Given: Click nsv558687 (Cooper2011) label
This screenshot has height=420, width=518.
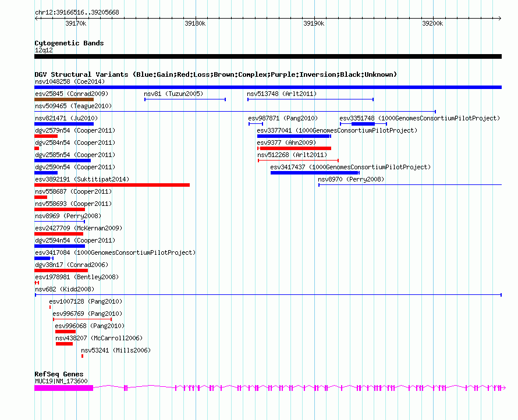Looking at the screenshot, I should [73, 191].
